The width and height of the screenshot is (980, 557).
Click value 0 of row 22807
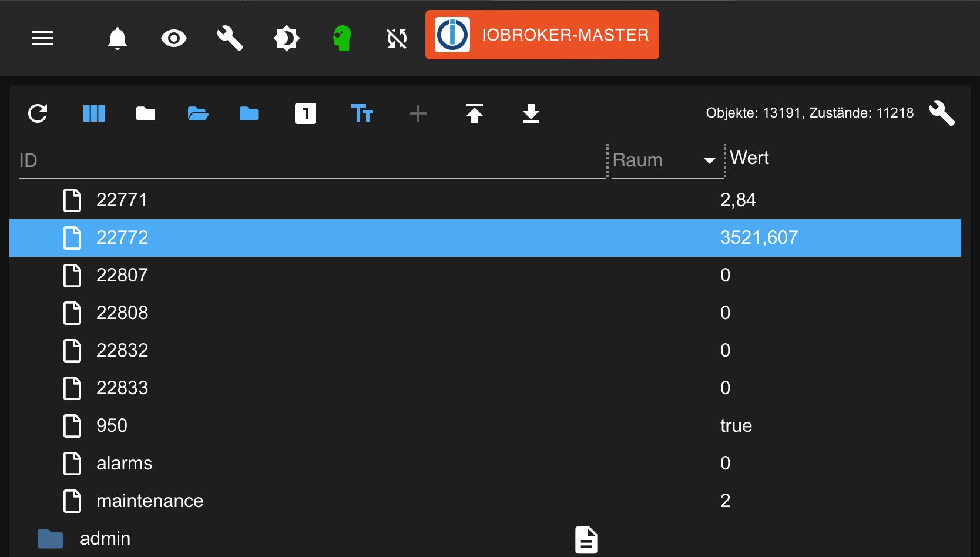point(726,276)
